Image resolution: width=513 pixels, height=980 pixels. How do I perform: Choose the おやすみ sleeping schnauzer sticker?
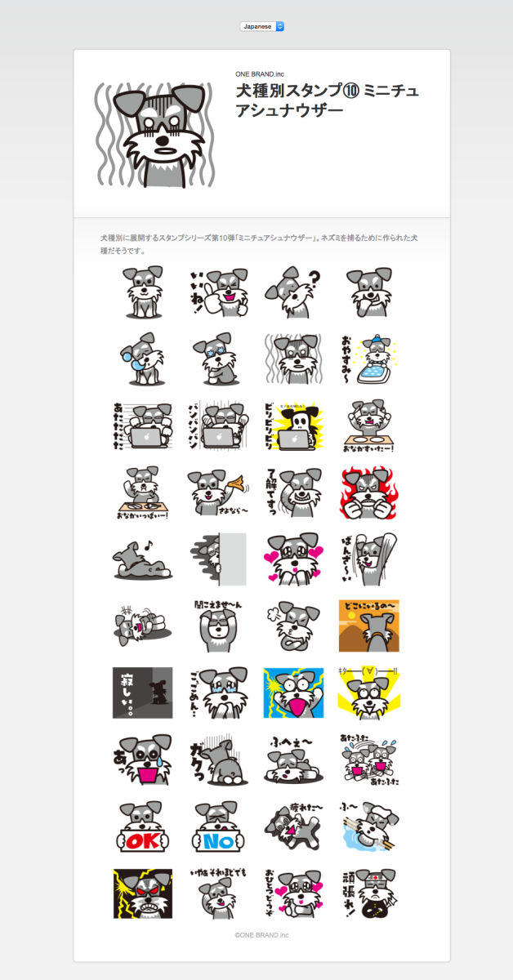[368, 359]
